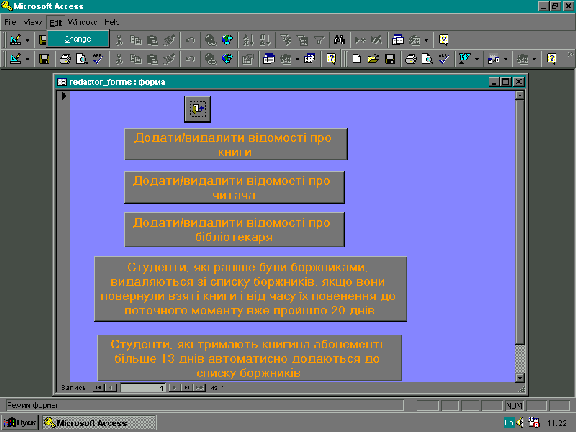Screen dimensions: 577x433
Task: Open the File menu
Action: point(10,22)
